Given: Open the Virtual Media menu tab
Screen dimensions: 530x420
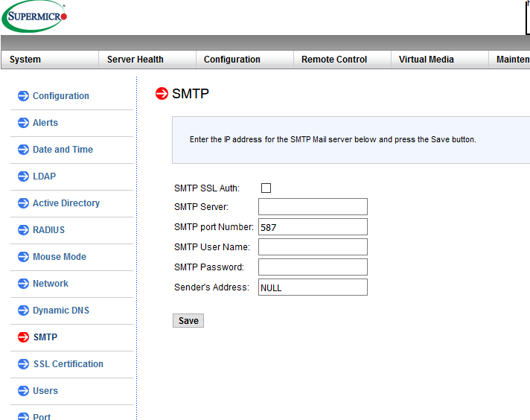Looking at the screenshot, I should (x=440, y=60).
